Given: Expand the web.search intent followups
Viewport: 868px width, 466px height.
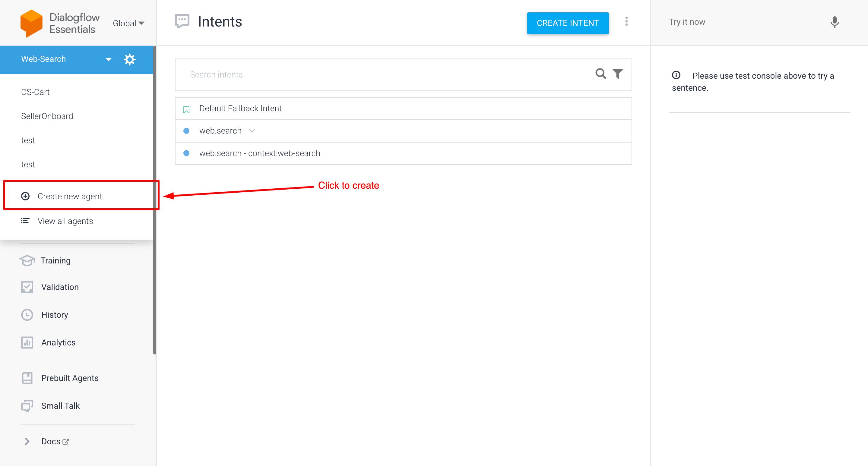Looking at the screenshot, I should (x=252, y=131).
